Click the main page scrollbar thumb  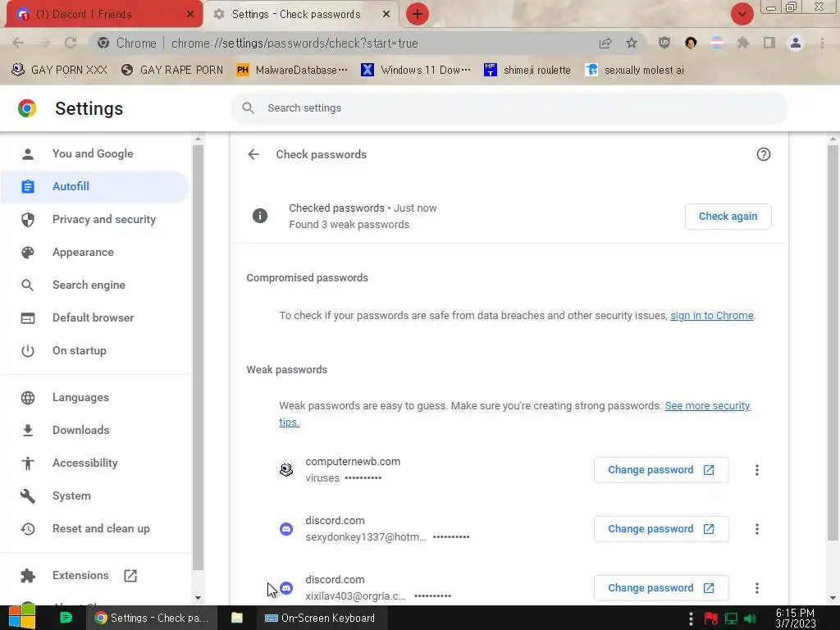pos(833,343)
